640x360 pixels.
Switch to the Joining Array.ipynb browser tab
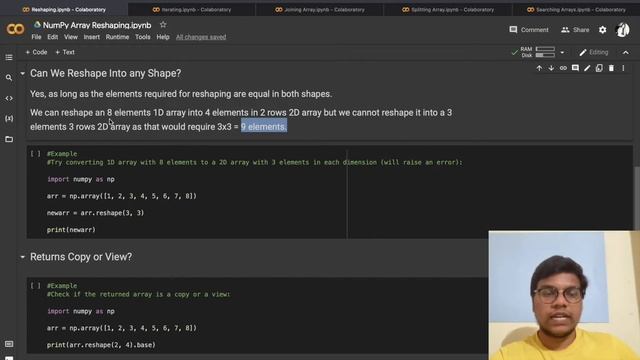320,9
